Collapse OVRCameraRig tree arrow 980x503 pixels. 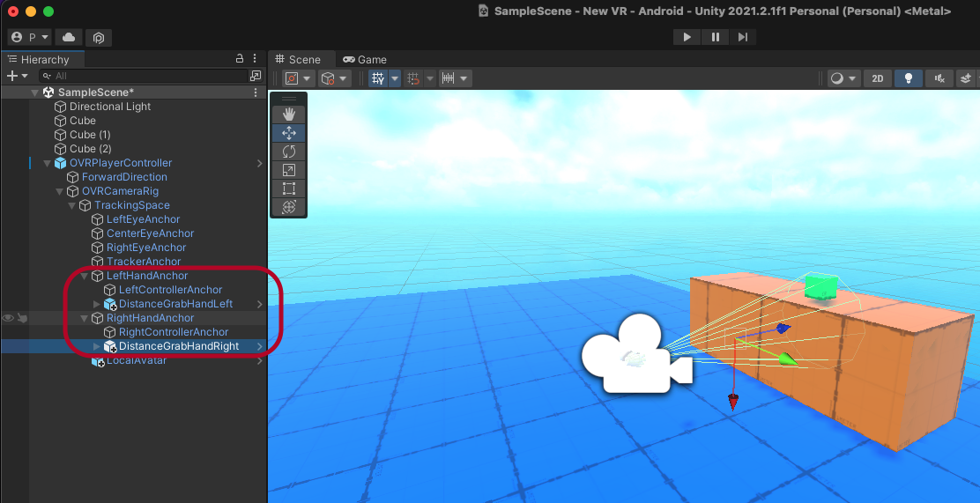[x=59, y=191]
